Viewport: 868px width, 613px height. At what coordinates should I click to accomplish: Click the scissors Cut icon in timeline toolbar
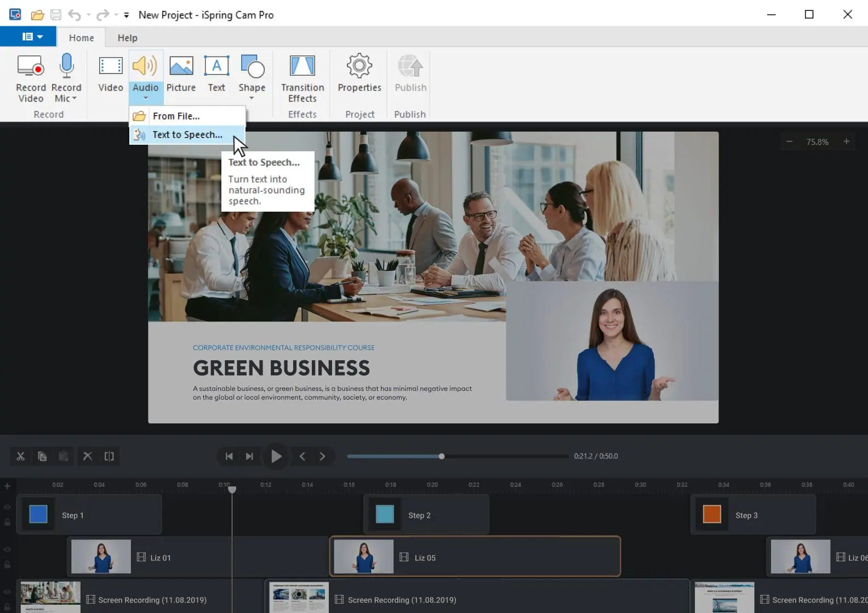point(21,456)
